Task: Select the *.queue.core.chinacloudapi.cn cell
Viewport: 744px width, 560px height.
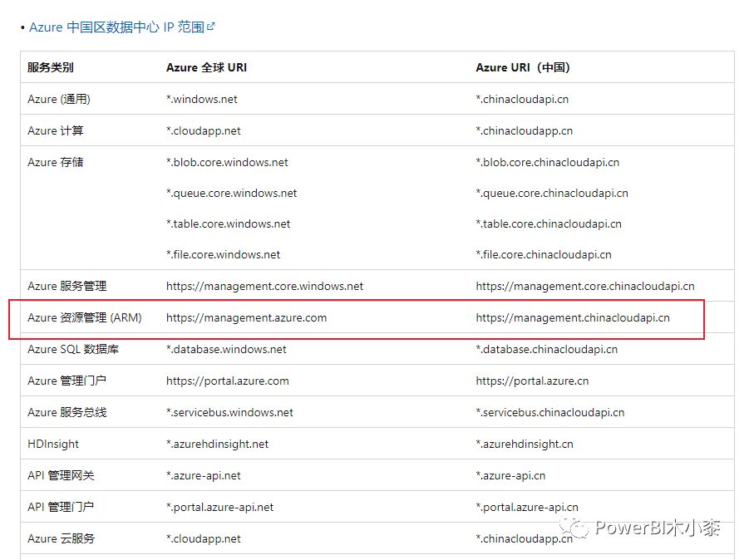Action: click(552, 193)
